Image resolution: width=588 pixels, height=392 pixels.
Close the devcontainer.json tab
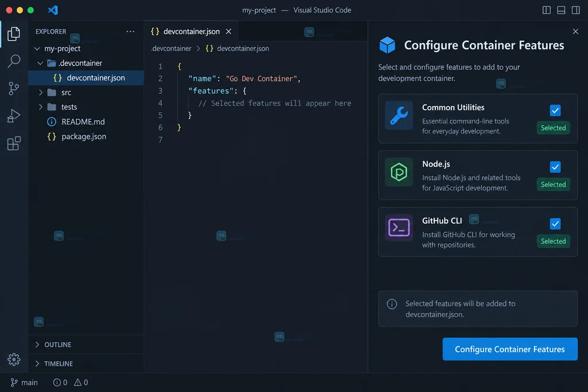pos(229,32)
